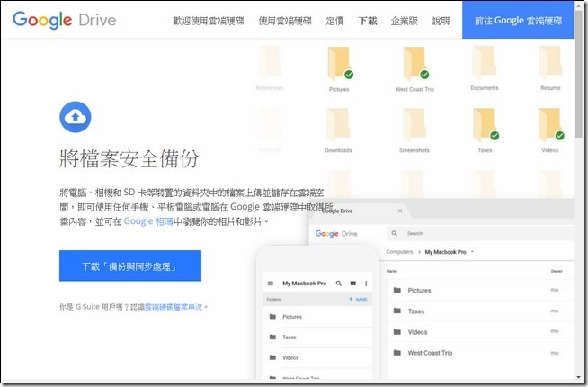Click the search magnifier in desktop mockup

394,233
